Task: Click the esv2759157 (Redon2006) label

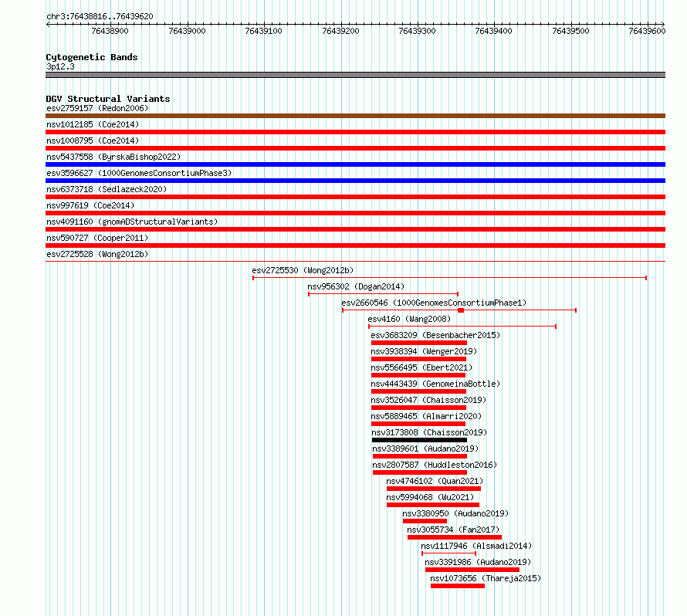Action: pos(97,108)
